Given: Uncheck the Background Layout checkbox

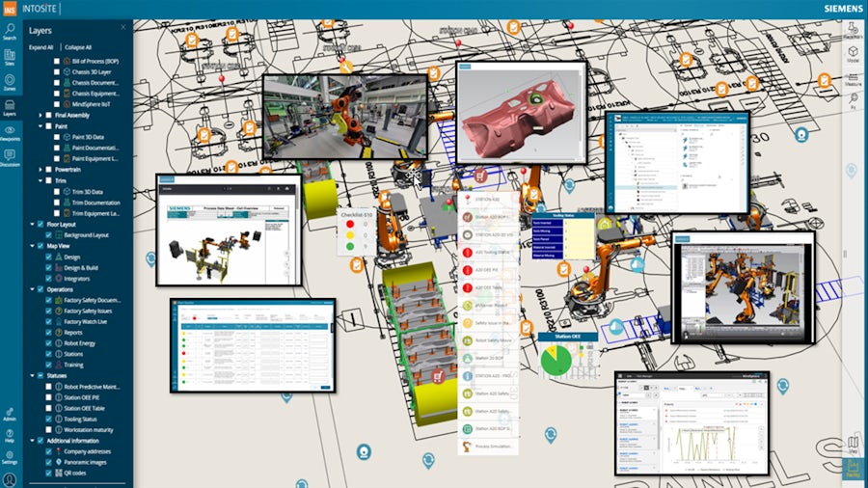Looking at the screenshot, I should coord(49,235).
